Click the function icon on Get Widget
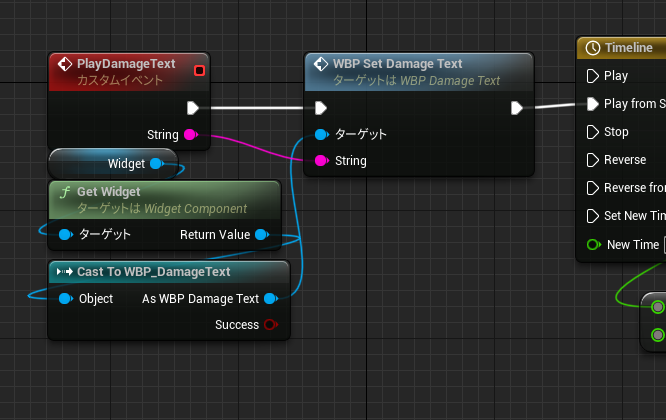Viewport: 666px width, 420px height. [x=65, y=192]
